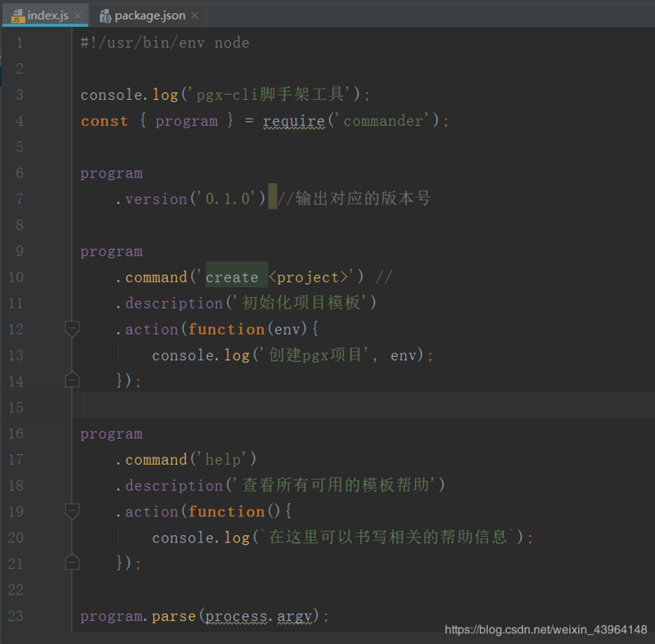Click fold end marker at line 21
Viewport: 655px width, 644px height.
(x=72, y=562)
